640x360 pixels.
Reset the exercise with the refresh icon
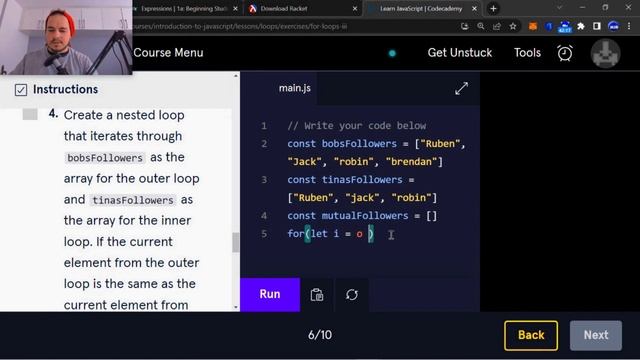click(352, 294)
